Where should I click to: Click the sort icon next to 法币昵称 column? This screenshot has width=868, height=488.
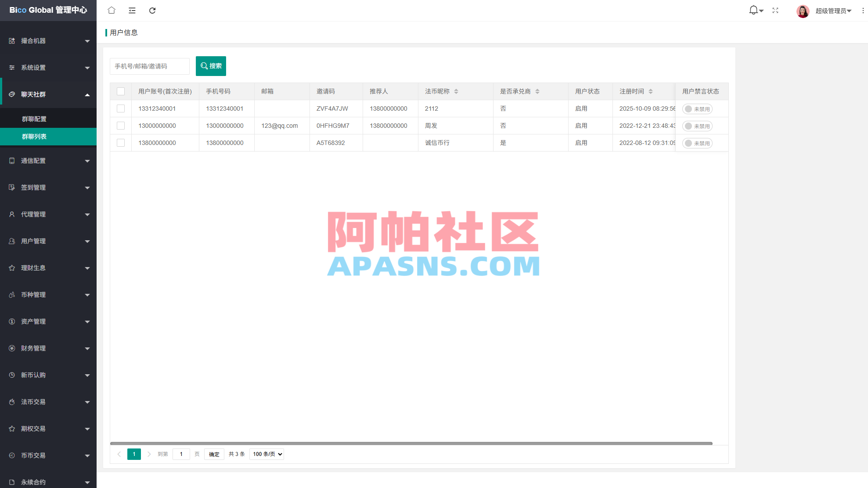[456, 91]
